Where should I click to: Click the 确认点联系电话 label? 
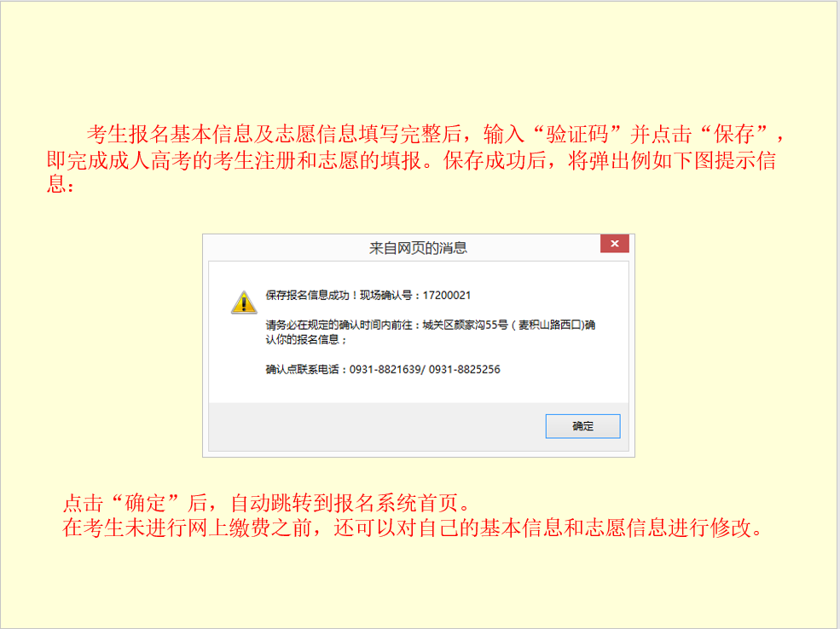pos(303,369)
